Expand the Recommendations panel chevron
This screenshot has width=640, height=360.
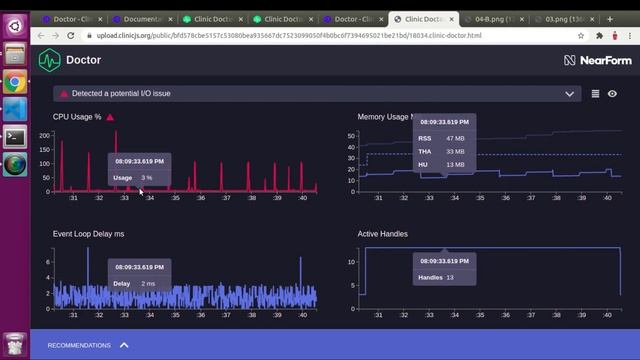(124, 345)
